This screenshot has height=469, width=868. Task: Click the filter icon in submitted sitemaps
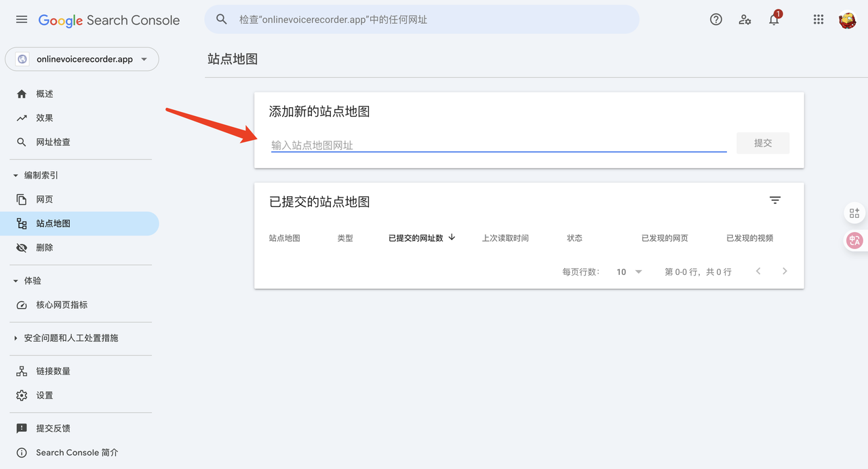tap(775, 200)
